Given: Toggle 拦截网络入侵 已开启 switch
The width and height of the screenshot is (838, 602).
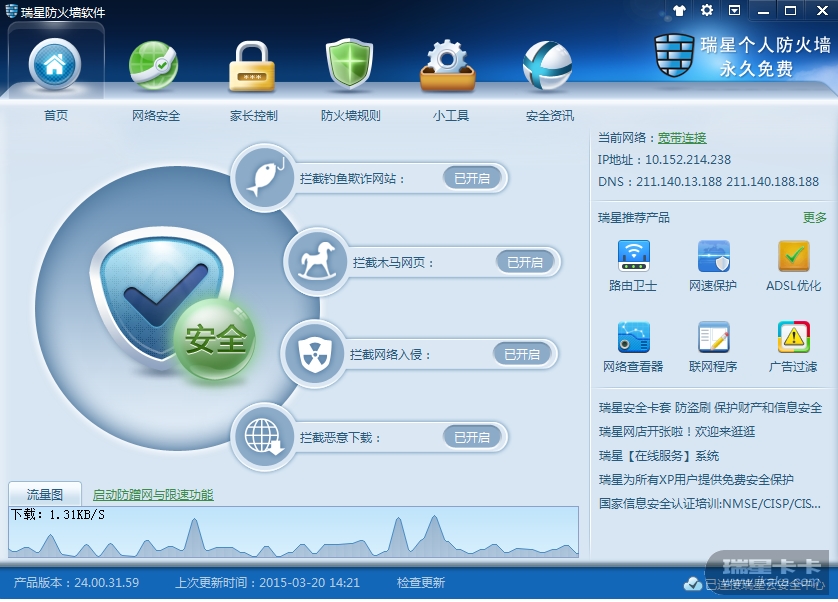Looking at the screenshot, I should click(x=522, y=354).
